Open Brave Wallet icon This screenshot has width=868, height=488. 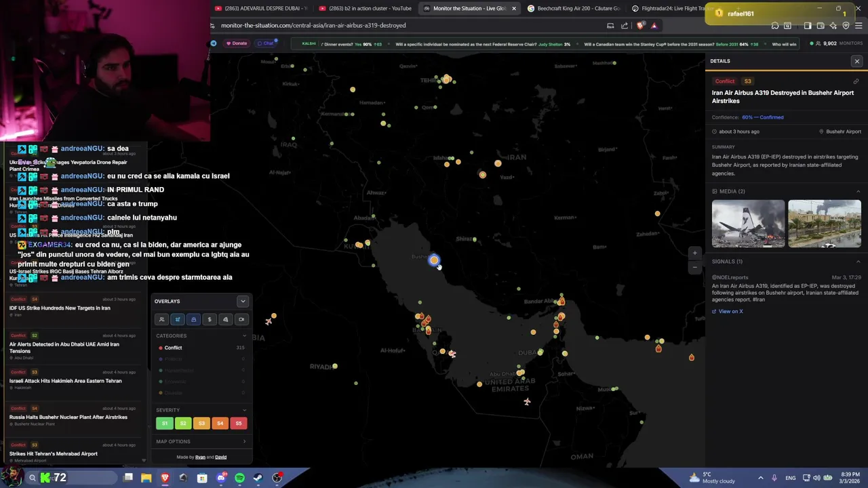(821, 26)
